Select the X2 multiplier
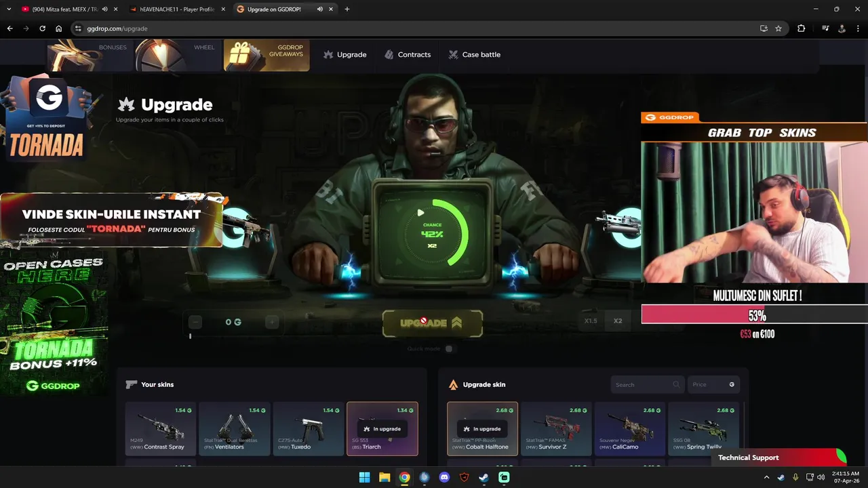Viewport: 868px width, 488px height. pyautogui.click(x=618, y=321)
